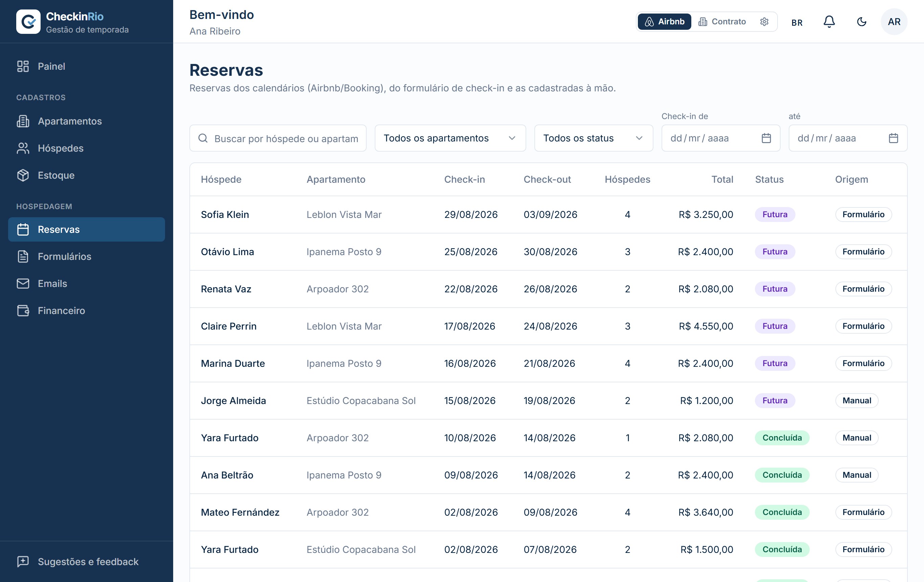Go to Emails section

86,284
